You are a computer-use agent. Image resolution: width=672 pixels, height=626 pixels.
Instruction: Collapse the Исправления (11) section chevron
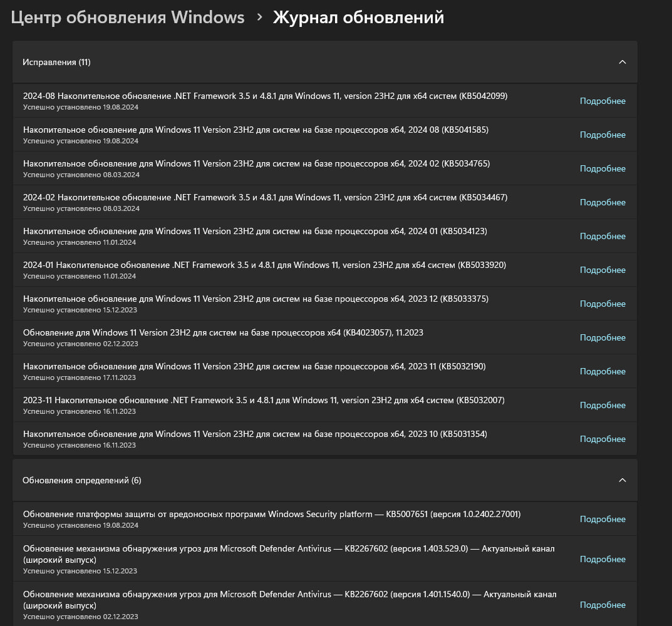pos(622,62)
